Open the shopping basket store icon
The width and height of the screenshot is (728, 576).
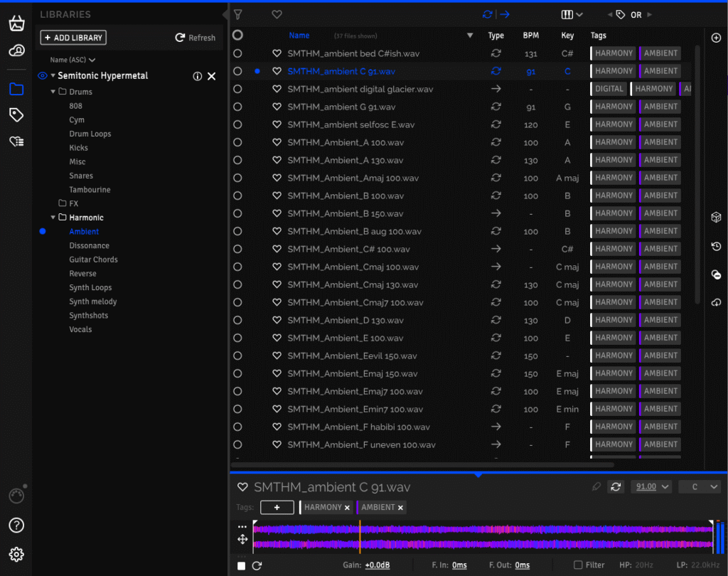click(16, 23)
